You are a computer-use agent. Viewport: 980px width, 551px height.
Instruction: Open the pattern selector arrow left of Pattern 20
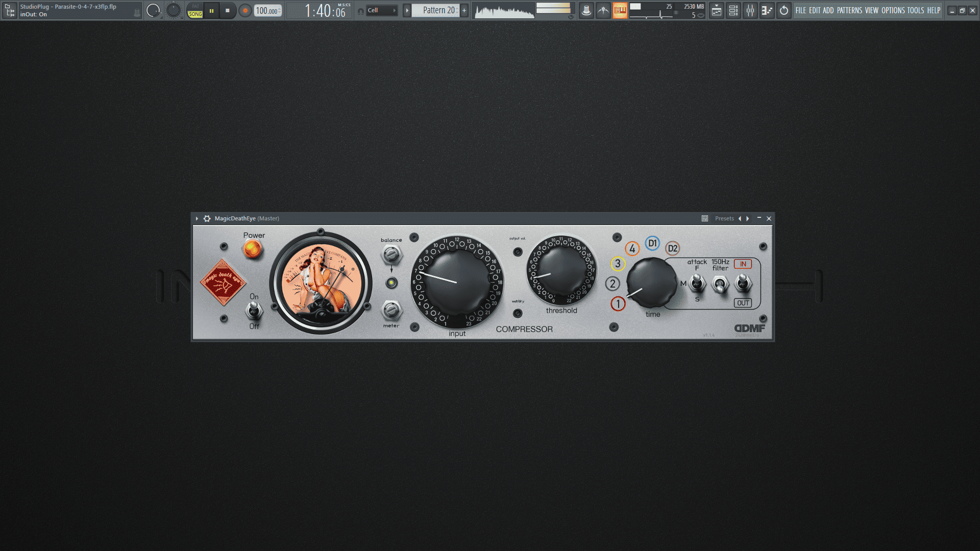click(407, 10)
